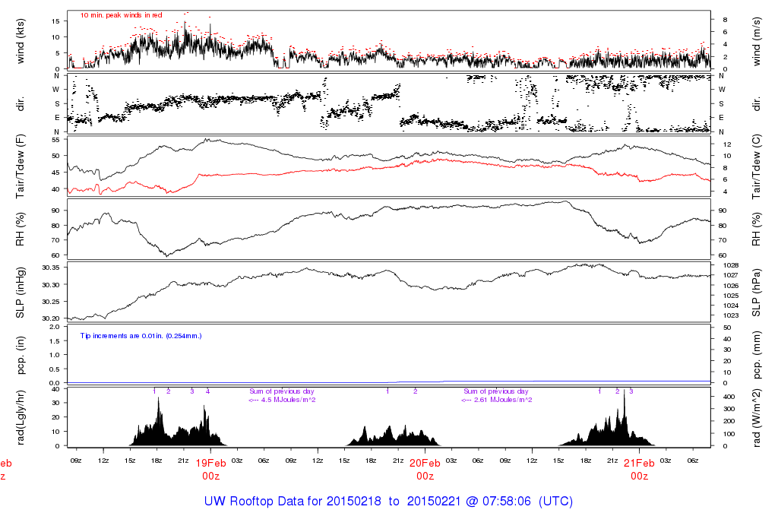The width and height of the screenshot is (778, 532).
Task: Select the '19Feb' date label
Action: pyautogui.click(x=211, y=464)
